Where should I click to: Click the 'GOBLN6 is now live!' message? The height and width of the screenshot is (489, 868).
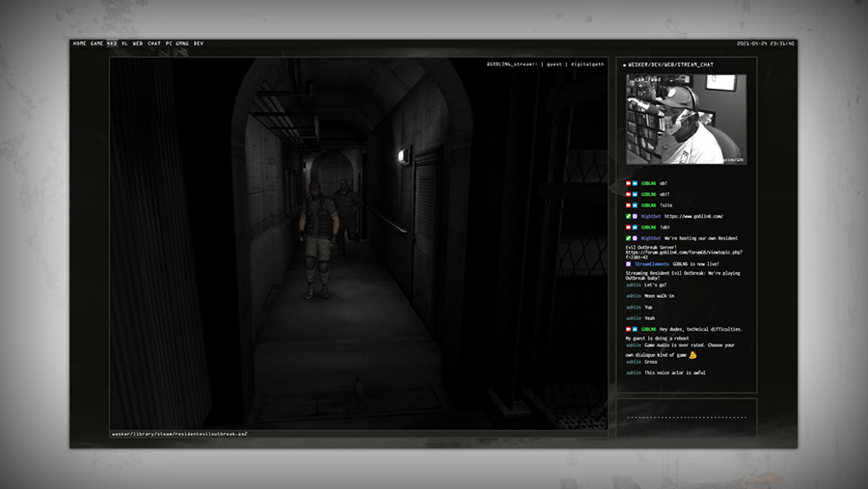coord(695,264)
